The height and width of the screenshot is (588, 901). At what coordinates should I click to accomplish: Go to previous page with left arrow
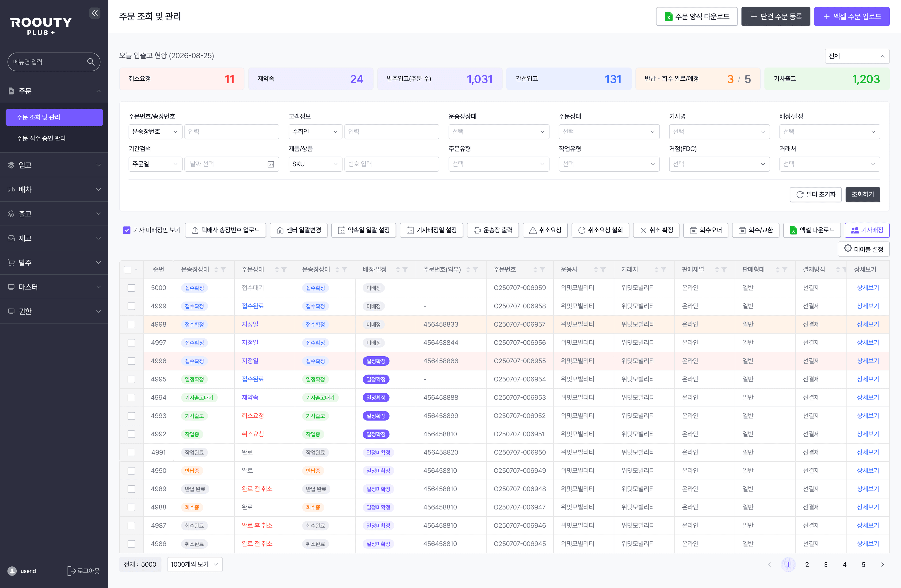pyautogui.click(x=769, y=565)
